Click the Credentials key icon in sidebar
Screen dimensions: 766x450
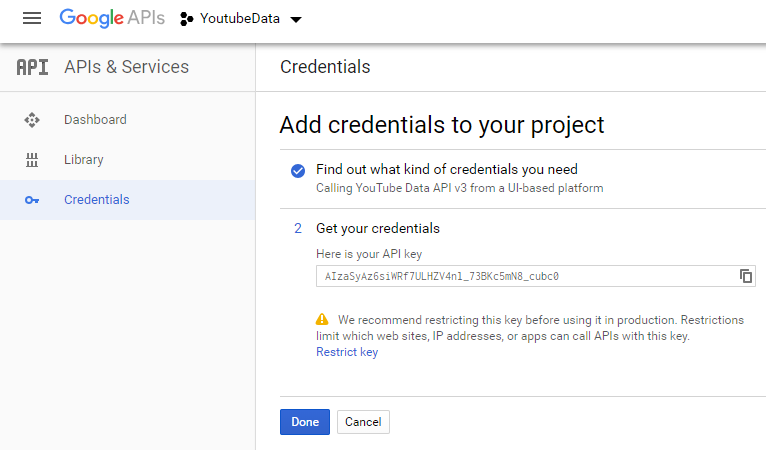coord(32,200)
